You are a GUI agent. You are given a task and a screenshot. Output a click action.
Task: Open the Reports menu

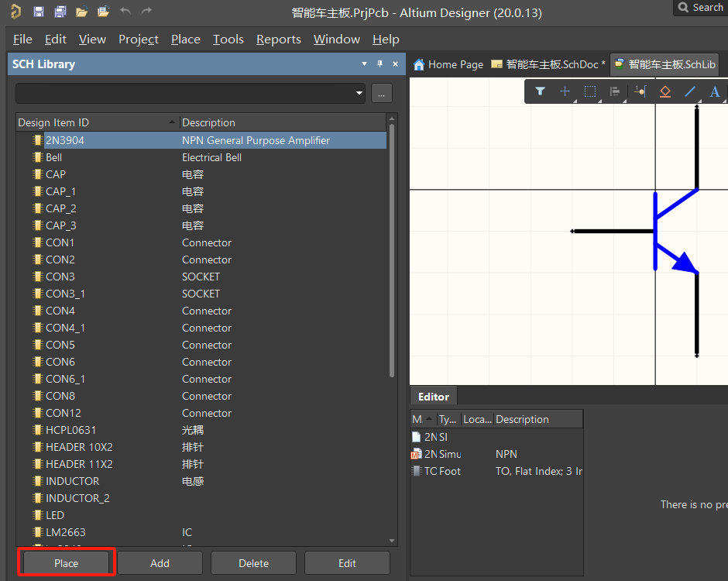pyautogui.click(x=279, y=40)
